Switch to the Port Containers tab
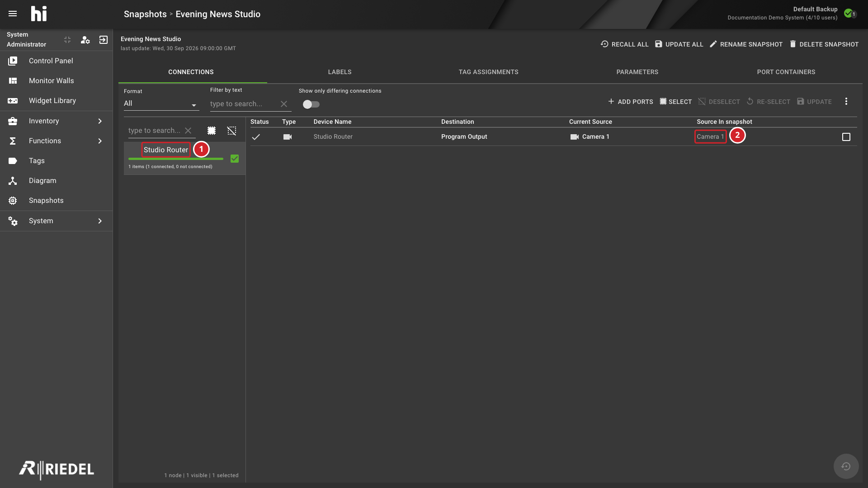This screenshot has height=488, width=868. pos(786,72)
